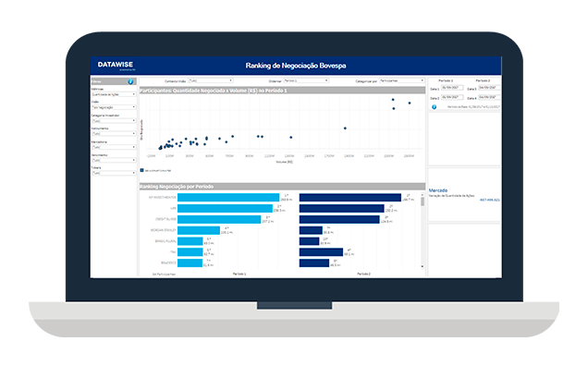The image size is (588, 366).
Task: Open the Métricas dropdown
Action: (x=113, y=94)
